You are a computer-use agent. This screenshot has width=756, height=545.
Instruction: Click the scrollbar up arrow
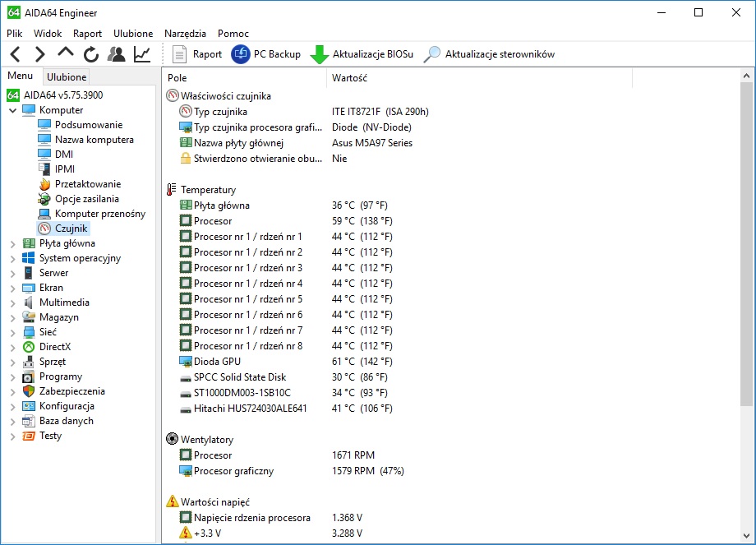point(746,76)
